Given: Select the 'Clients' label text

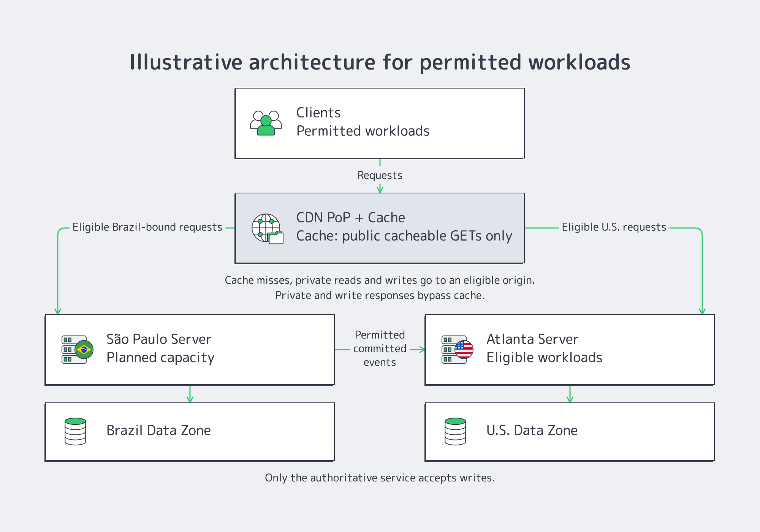Looking at the screenshot, I should coord(318,112).
